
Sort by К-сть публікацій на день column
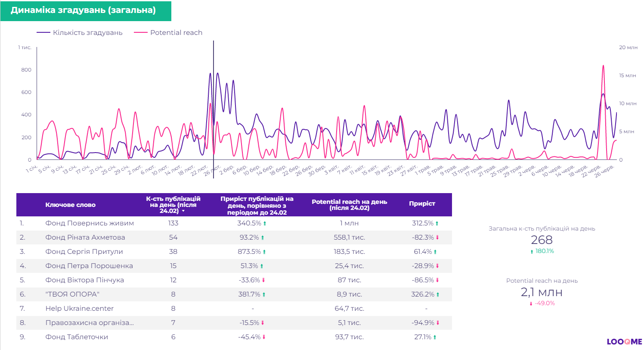point(173,205)
